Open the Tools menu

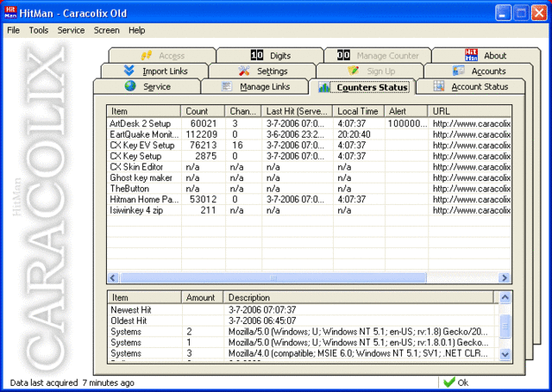pos(38,30)
